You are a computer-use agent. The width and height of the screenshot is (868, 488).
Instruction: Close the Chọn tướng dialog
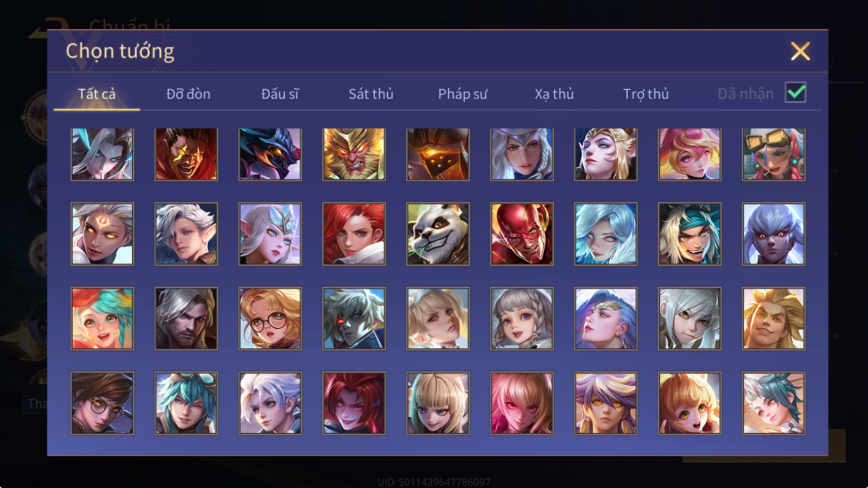coord(800,51)
